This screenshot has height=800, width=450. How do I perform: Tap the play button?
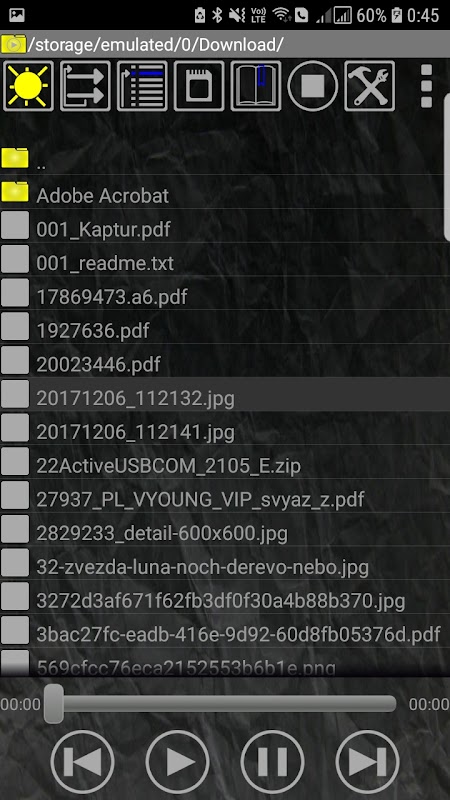click(x=178, y=762)
